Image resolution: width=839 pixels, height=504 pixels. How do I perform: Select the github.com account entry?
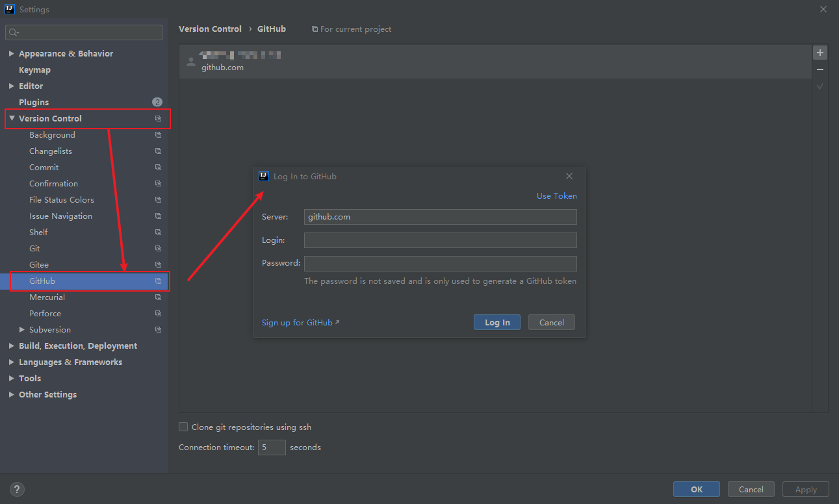tap(495, 62)
